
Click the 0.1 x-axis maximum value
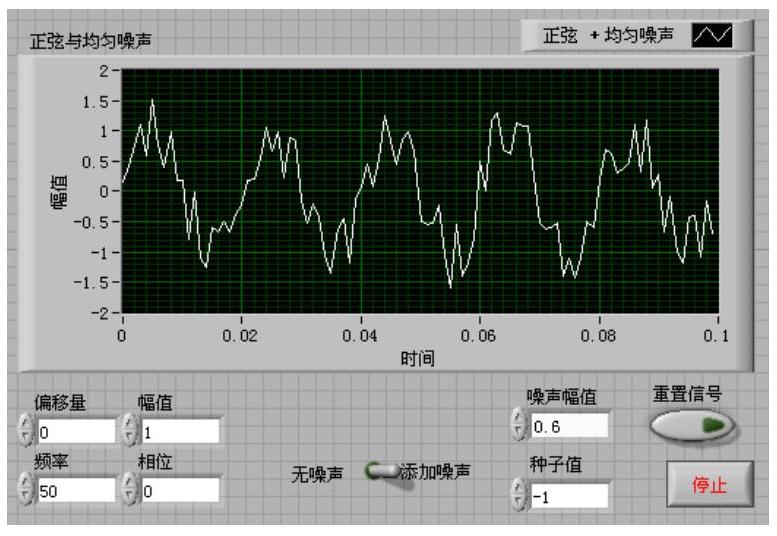click(716, 336)
